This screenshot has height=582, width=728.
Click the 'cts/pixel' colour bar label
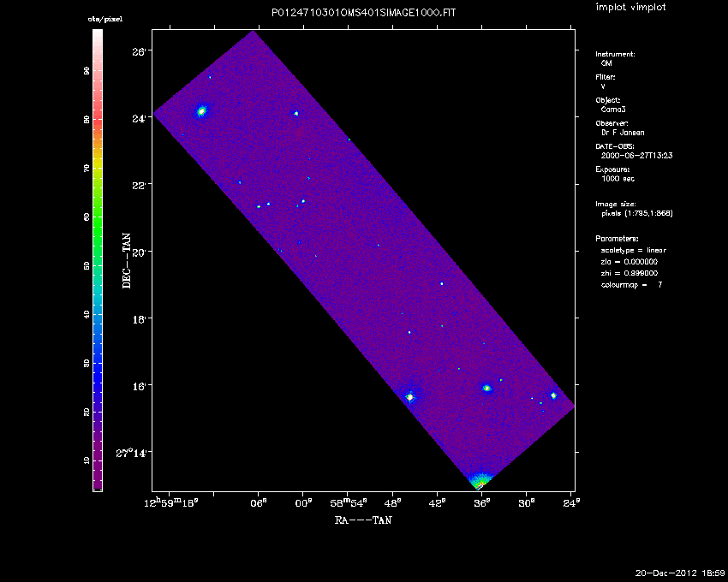[x=105, y=20]
